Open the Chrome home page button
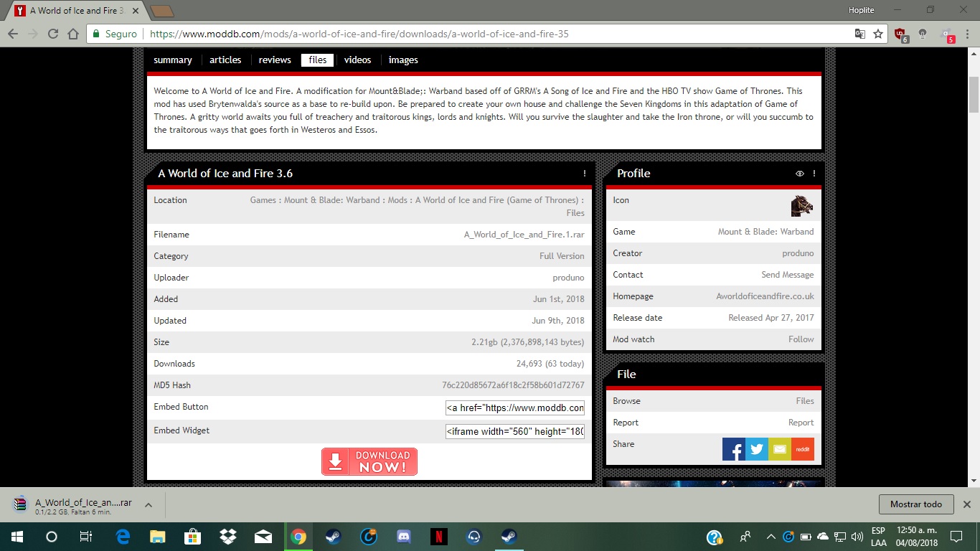Screen dimensions: 980x551 click(72, 34)
